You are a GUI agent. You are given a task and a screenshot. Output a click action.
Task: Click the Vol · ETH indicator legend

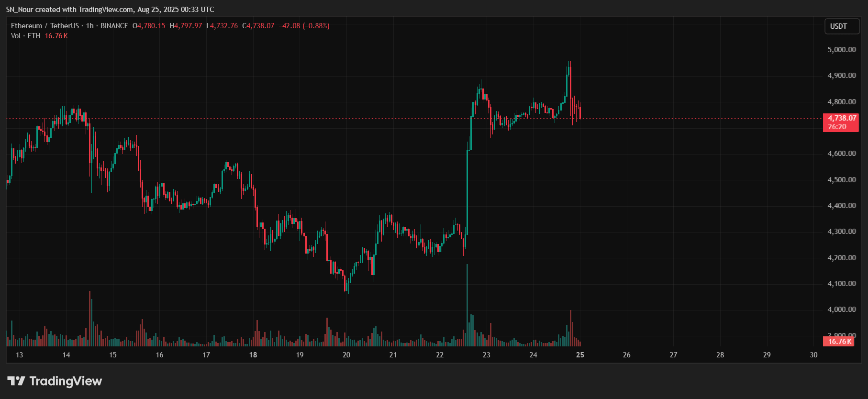26,36
